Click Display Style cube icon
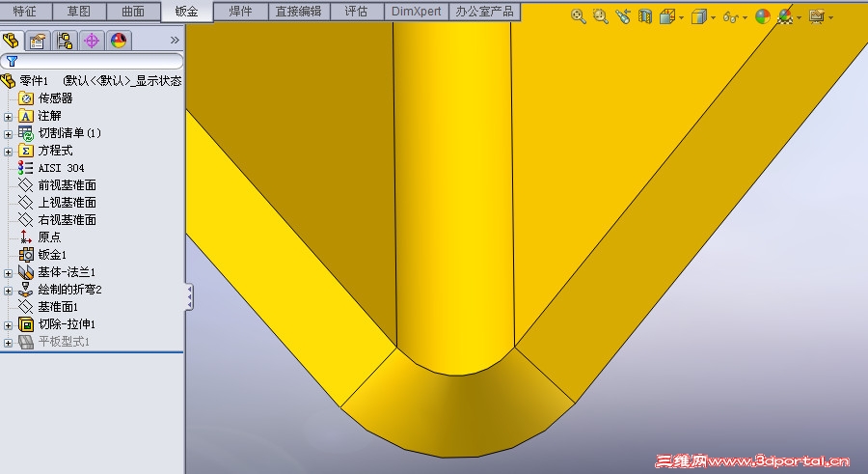This screenshot has width=868, height=474. coord(699,17)
